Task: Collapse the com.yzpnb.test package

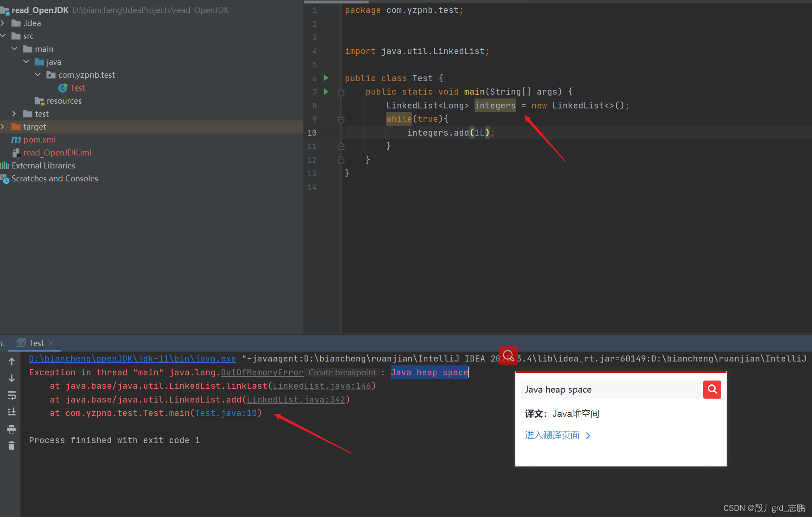Action: (x=38, y=75)
